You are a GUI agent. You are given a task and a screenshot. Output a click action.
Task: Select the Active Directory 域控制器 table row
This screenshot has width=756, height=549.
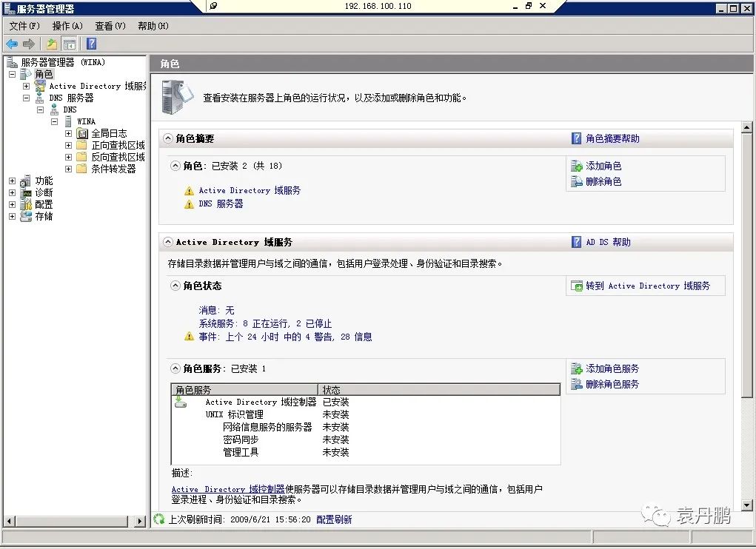366,402
